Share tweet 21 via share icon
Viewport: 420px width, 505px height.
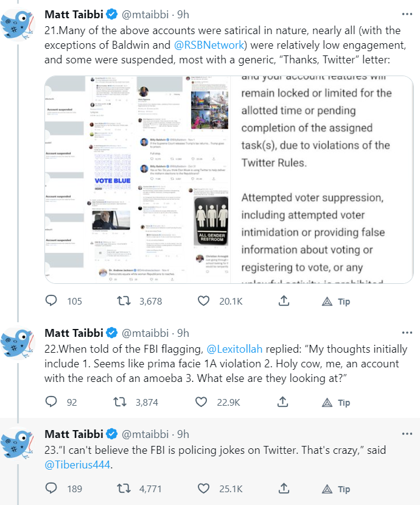tap(284, 301)
